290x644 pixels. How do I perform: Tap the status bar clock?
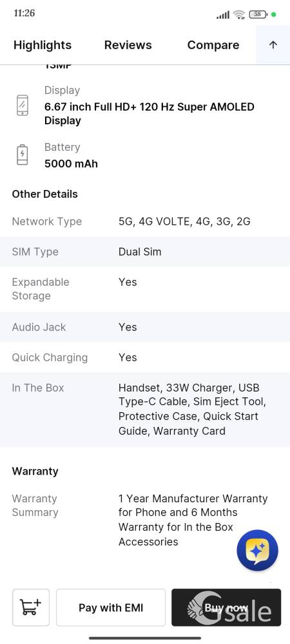[24, 13]
